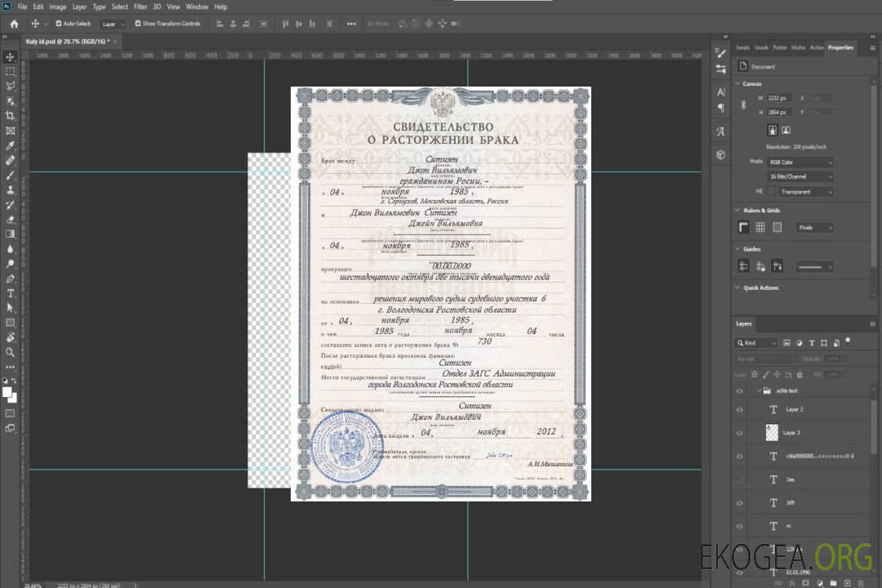Open the Pixels ruler units dropdown
Viewport: 882px width, 588px height.
pos(815,227)
